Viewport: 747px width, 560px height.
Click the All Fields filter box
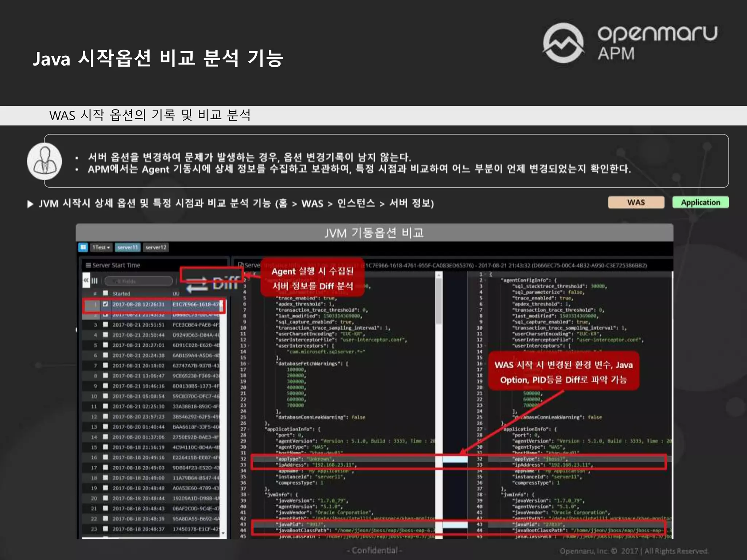[x=139, y=281]
